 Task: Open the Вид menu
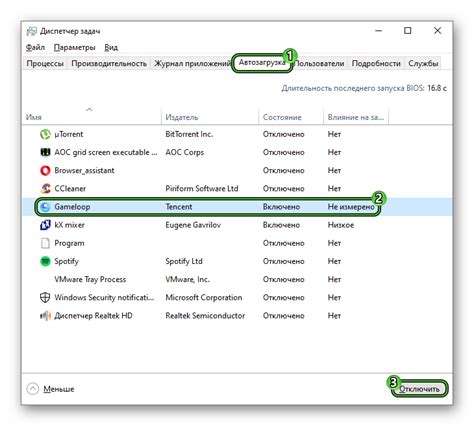coord(111,47)
